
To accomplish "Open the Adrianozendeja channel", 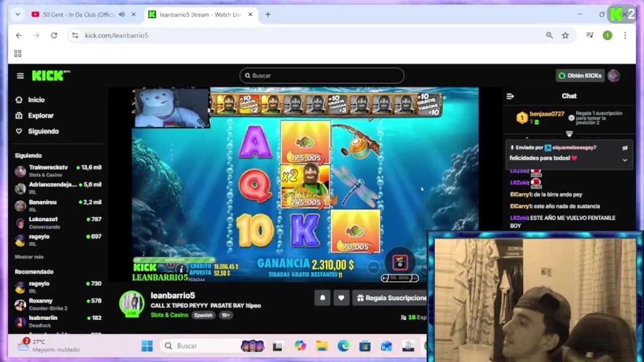I will pyautogui.click(x=58, y=188).
